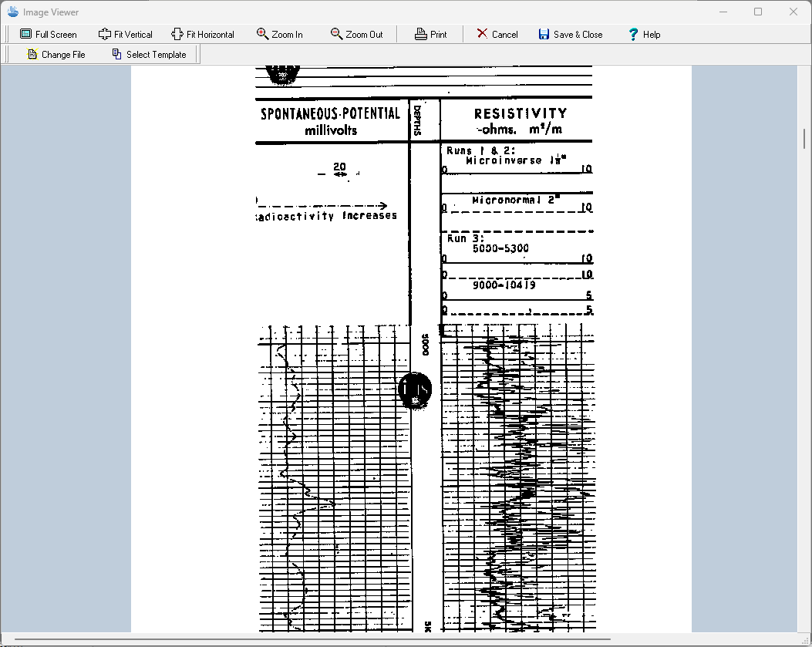Open Help with the question mark

click(x=634, y=34)
